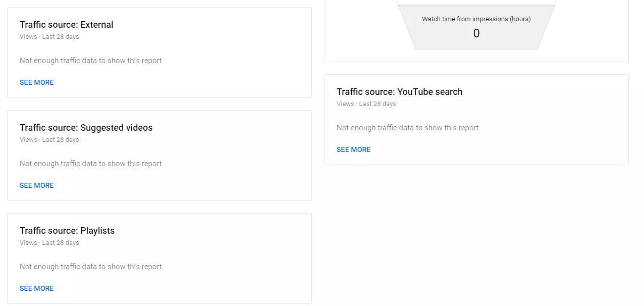Click Views · Last 28 days under External
The image size is (644, 306).
click(x=49, y=37)
